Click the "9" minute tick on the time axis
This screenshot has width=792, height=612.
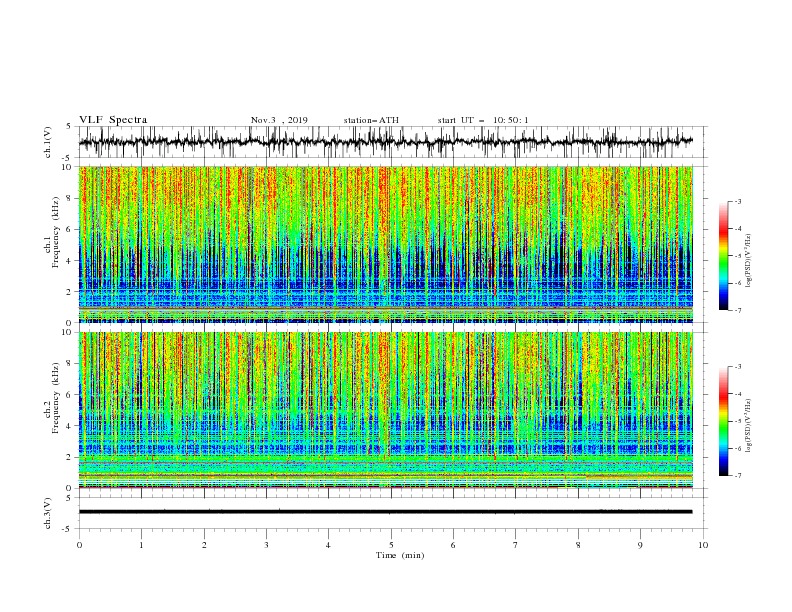(640, 545)
